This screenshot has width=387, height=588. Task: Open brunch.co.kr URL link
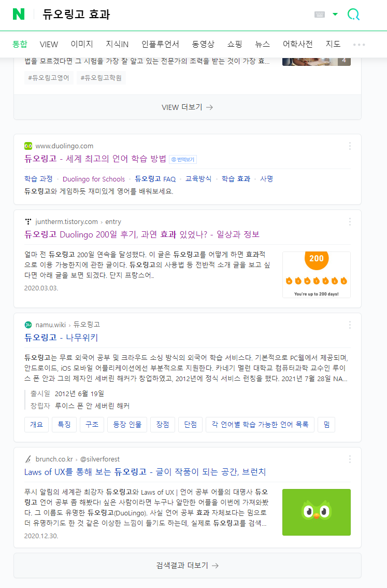54,459
